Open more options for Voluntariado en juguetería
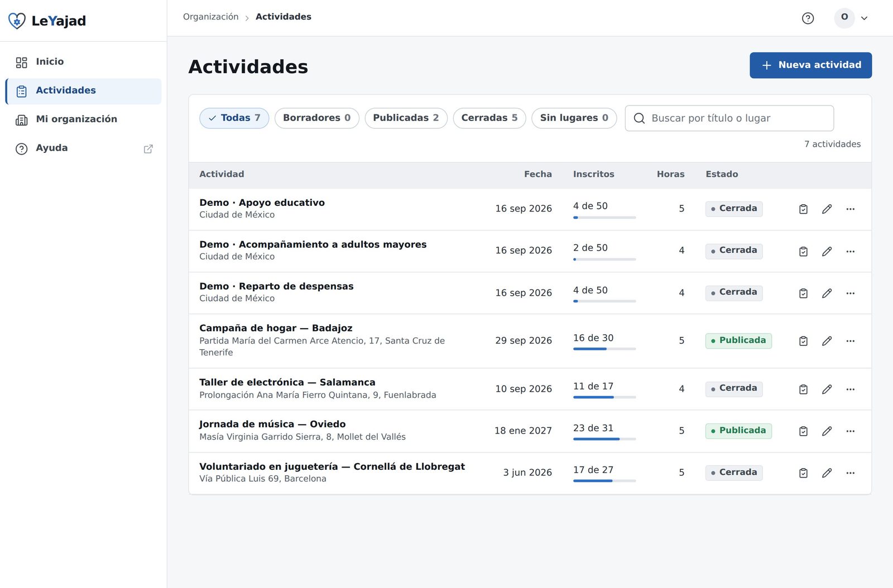 coord(850,473)
